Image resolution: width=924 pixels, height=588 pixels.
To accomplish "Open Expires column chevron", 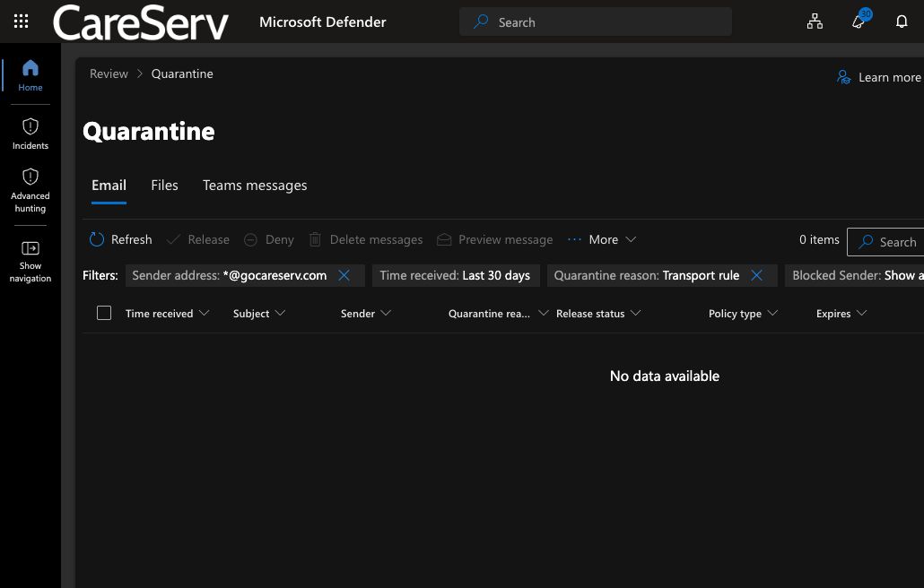I will (861, 313).
